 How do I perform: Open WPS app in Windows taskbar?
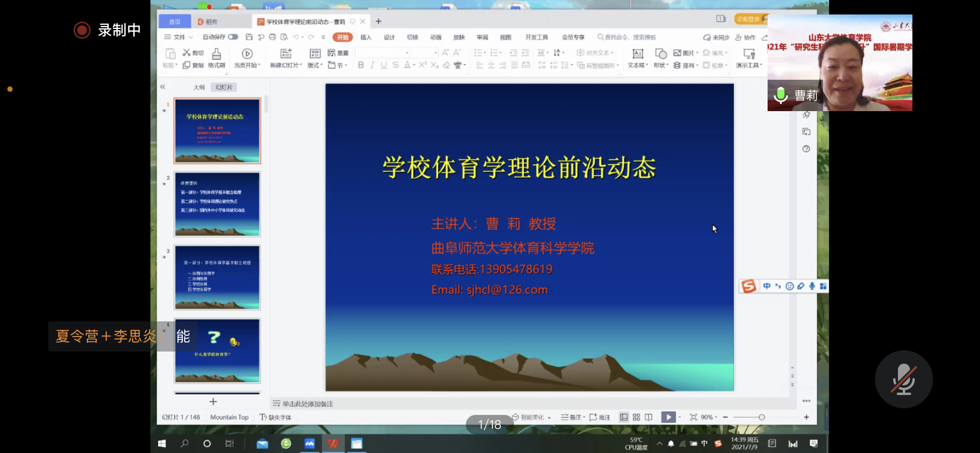[332, 444]
